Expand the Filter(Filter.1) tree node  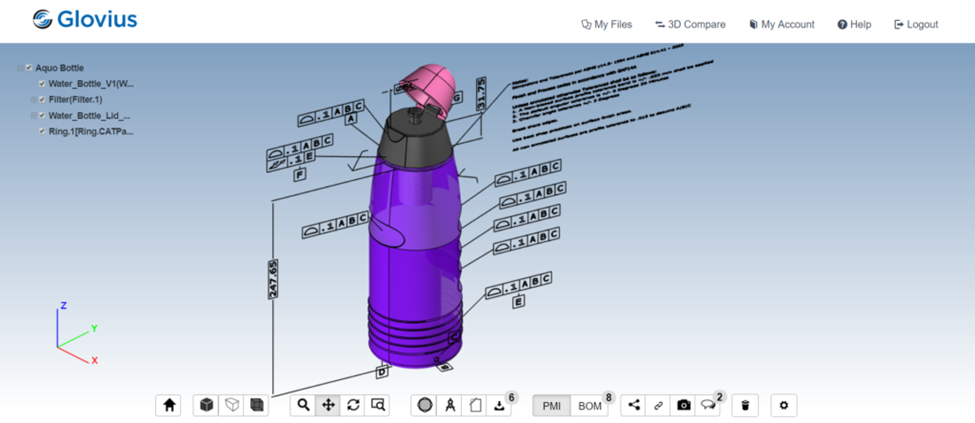(x=32, y=100)
